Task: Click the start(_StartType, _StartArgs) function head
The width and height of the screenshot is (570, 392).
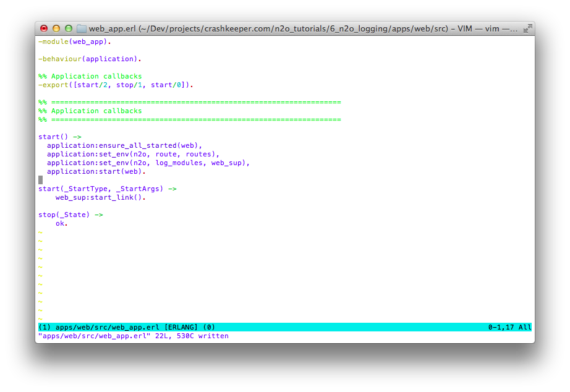Action: [107, 189]
